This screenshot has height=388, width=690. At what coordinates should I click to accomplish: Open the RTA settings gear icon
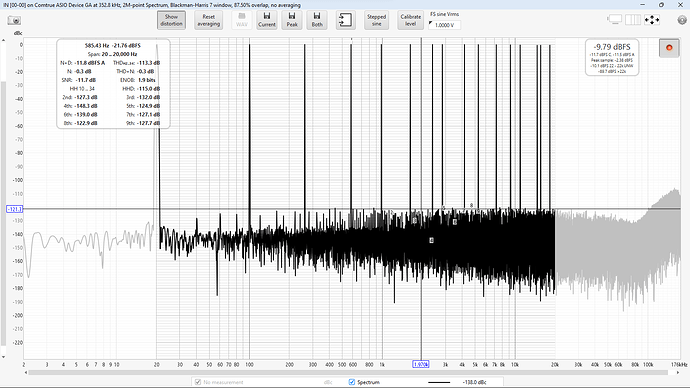[682, 20]
